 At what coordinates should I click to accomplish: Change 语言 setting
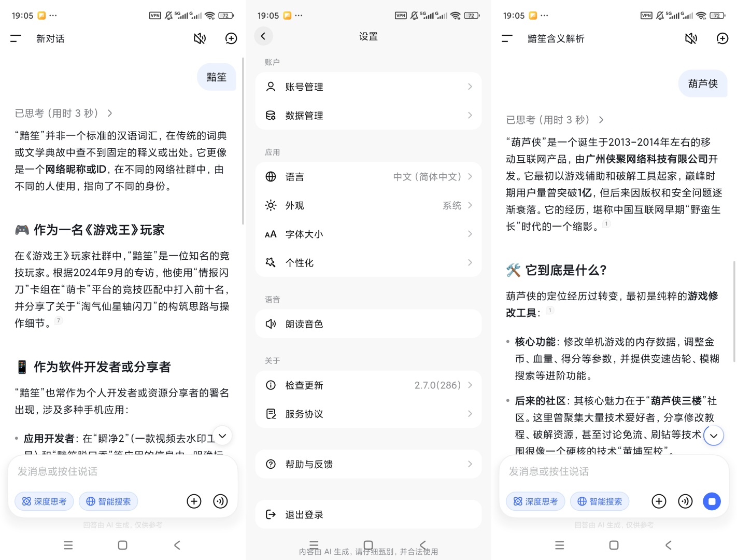coord(368,177)
